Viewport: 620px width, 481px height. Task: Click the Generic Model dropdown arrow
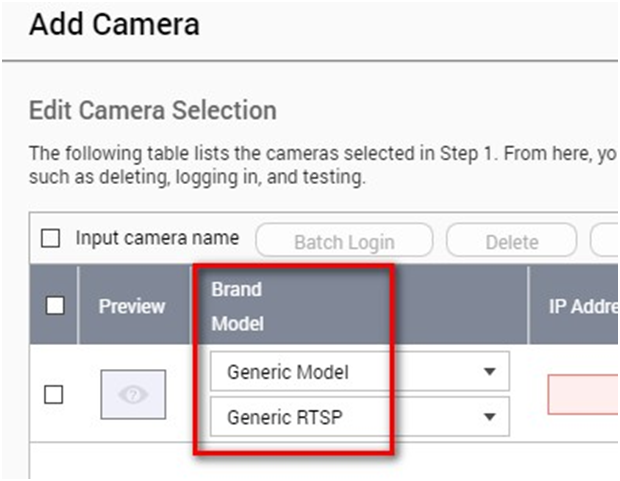(x=489, y=372)
